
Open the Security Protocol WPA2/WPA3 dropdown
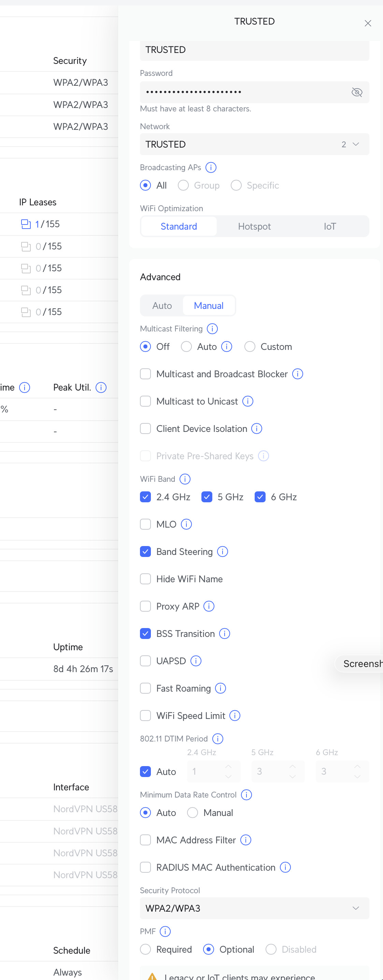(x=254, y=909)
